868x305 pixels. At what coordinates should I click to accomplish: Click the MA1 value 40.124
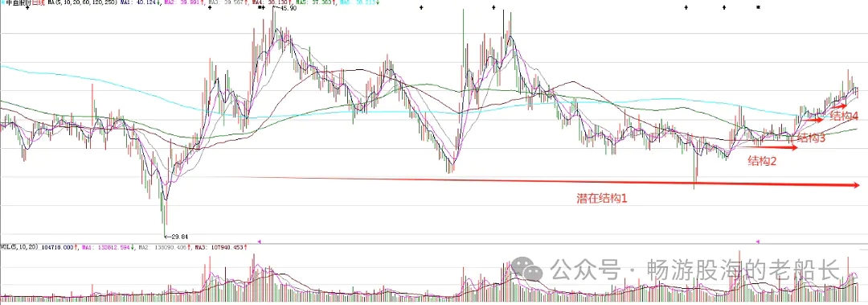click(146, 2)
